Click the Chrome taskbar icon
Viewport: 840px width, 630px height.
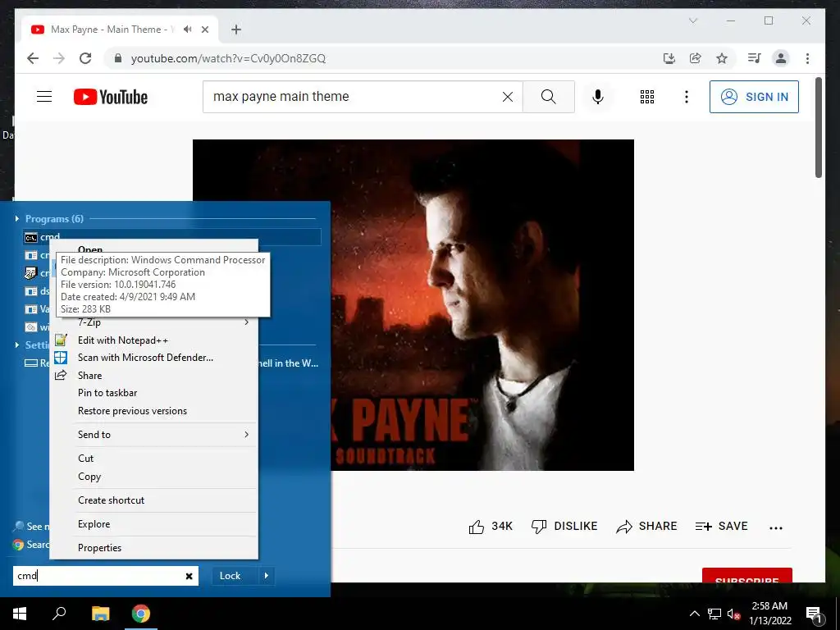(x=141, y=614)
